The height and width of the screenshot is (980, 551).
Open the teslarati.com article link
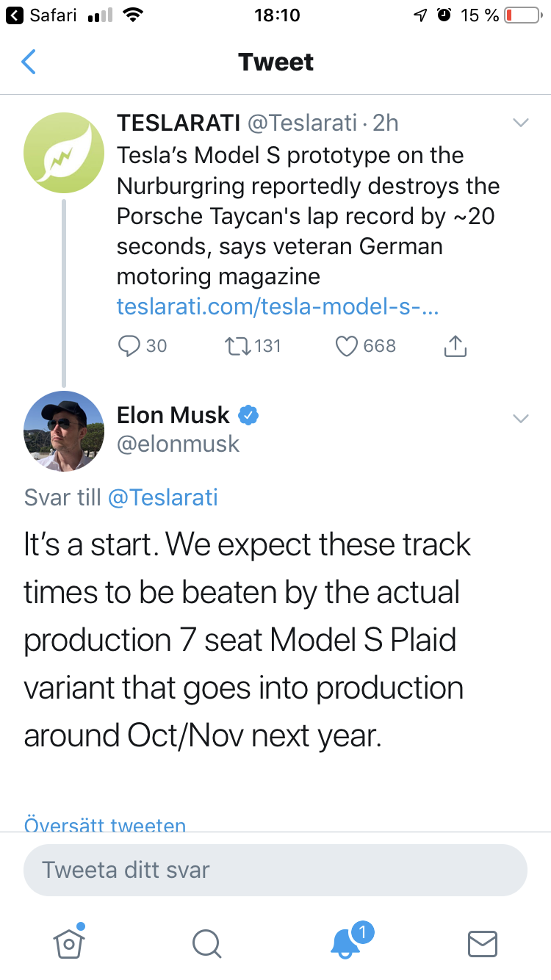click(278, 307)
